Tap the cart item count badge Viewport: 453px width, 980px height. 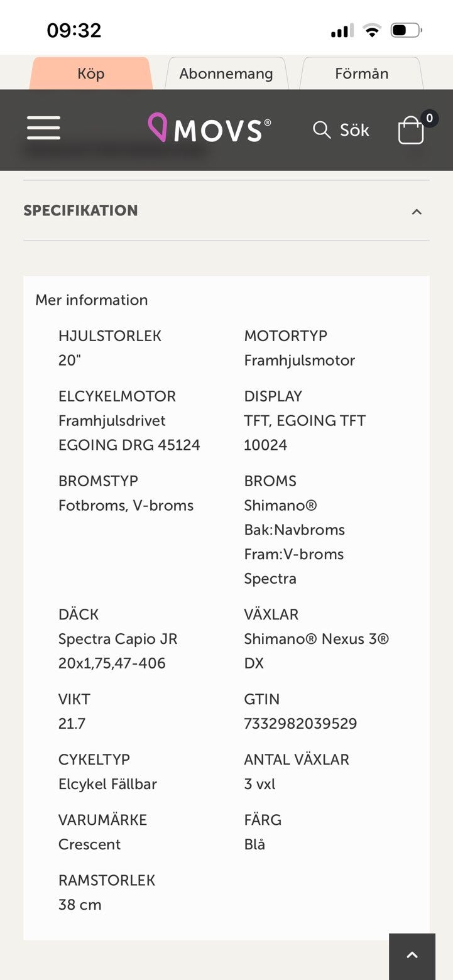tap(430, 118)
